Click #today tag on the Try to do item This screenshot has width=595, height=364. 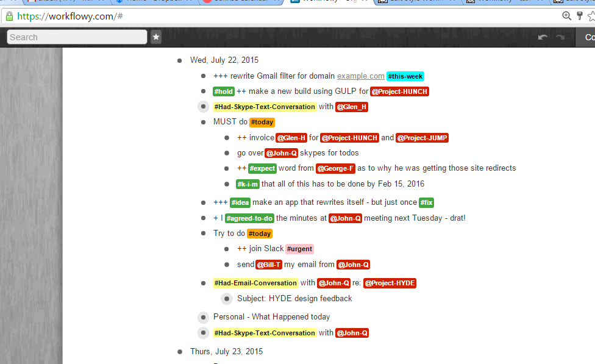pyautogui.click(x=260, y=234)
